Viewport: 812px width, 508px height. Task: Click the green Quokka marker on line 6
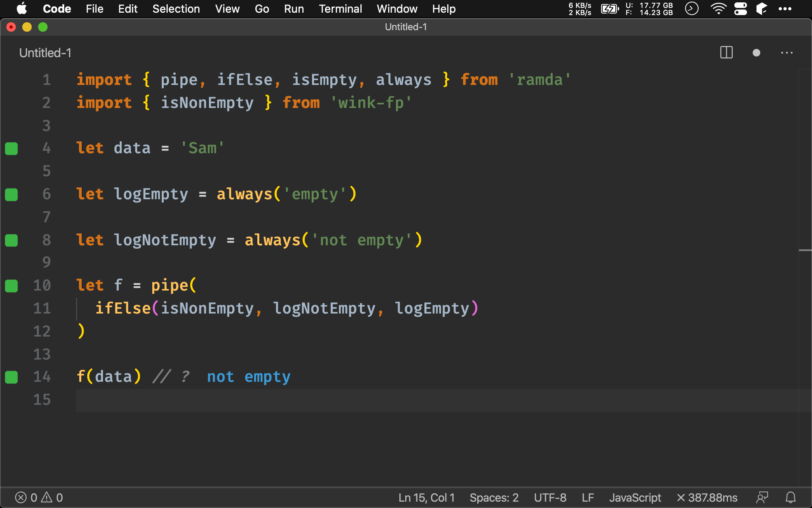[11, 194]
